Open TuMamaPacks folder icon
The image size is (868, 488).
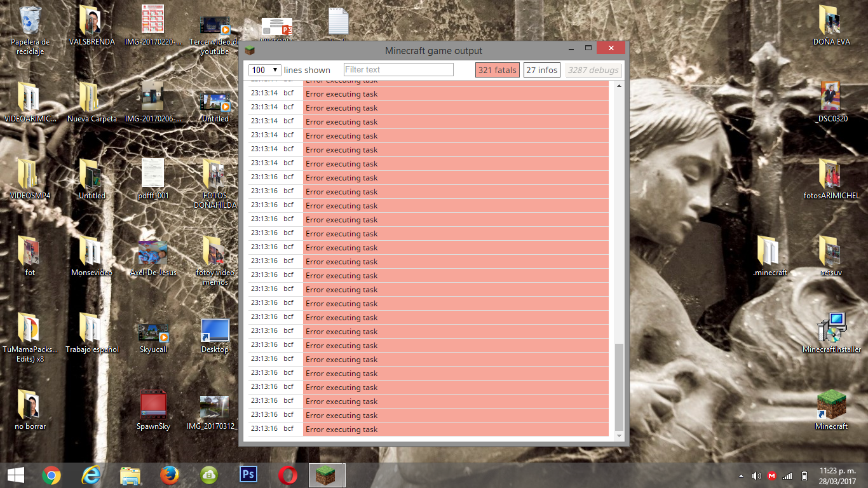[30, 329]
